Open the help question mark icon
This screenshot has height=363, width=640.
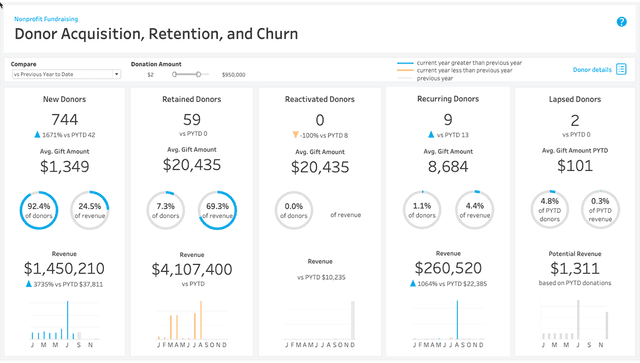[621, 22]
